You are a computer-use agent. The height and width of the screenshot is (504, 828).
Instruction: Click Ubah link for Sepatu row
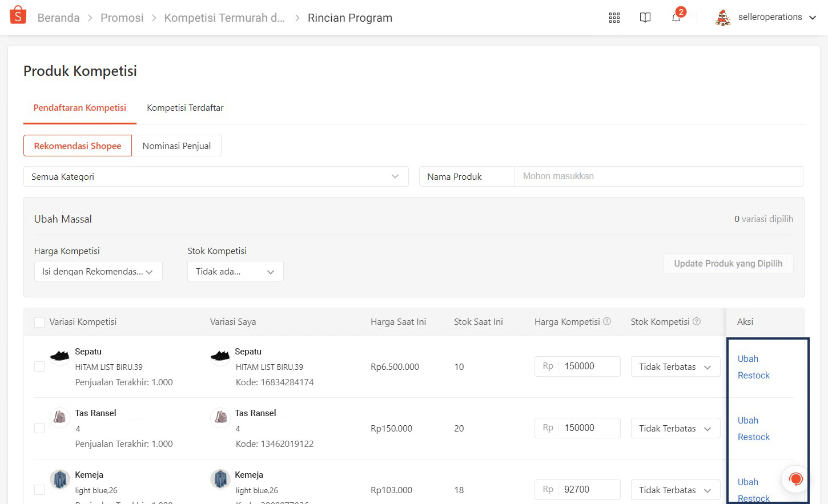748,359
